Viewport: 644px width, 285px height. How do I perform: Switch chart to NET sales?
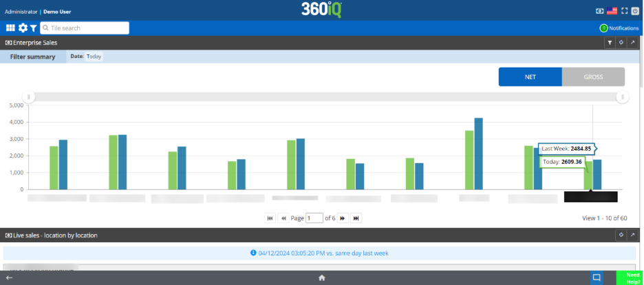coord(530,77)
